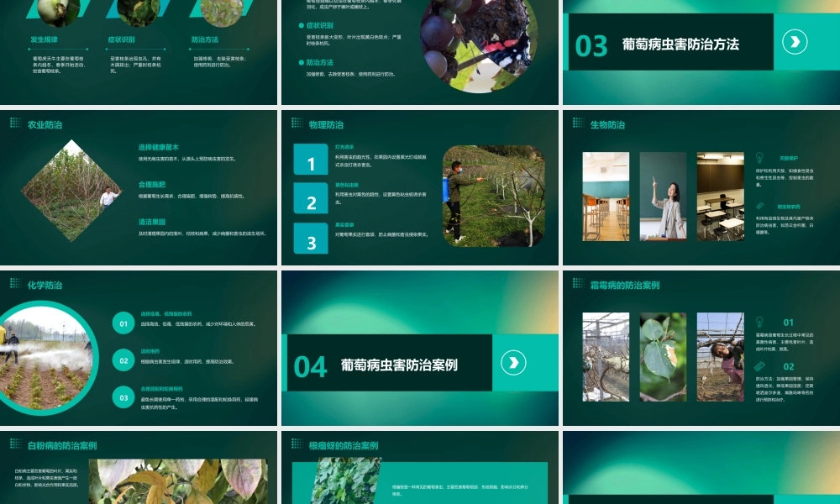Click the 01 label in 霜霉病的防治案例 slide
This screenshot has height=504, width=840.
(x=788, y=323)
